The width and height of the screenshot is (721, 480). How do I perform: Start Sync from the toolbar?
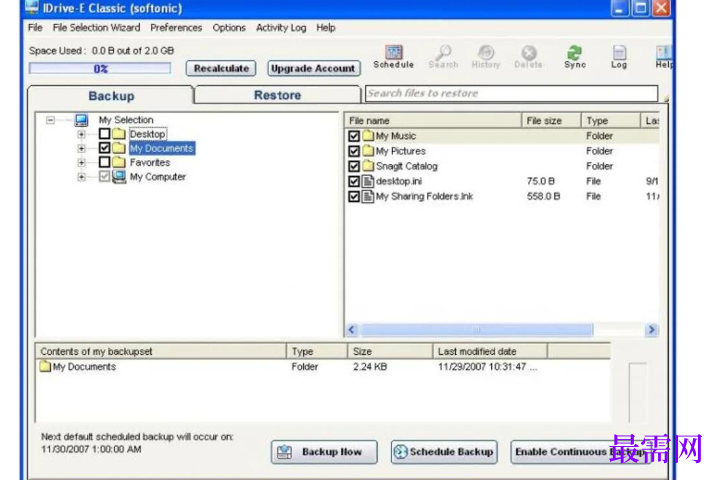[x=575, y=57]
